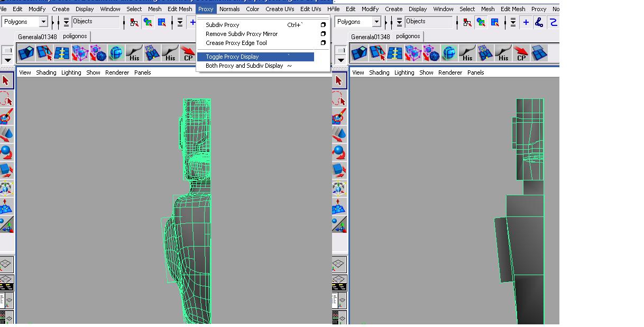Click Objects field in right status line

(x=428, y=22)
